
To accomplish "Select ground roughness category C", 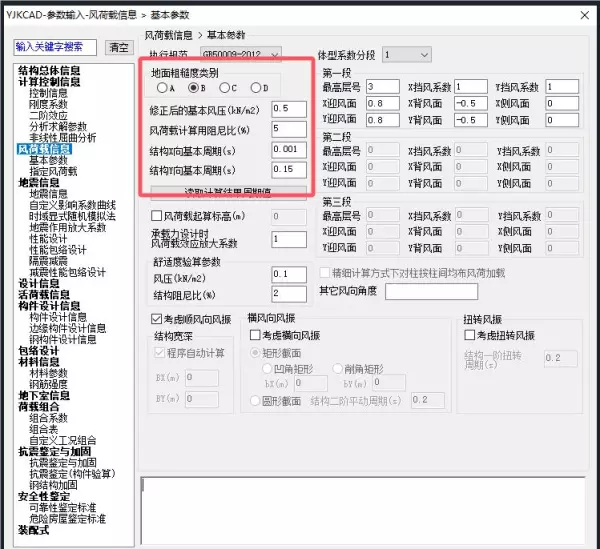I will (225, 88).
